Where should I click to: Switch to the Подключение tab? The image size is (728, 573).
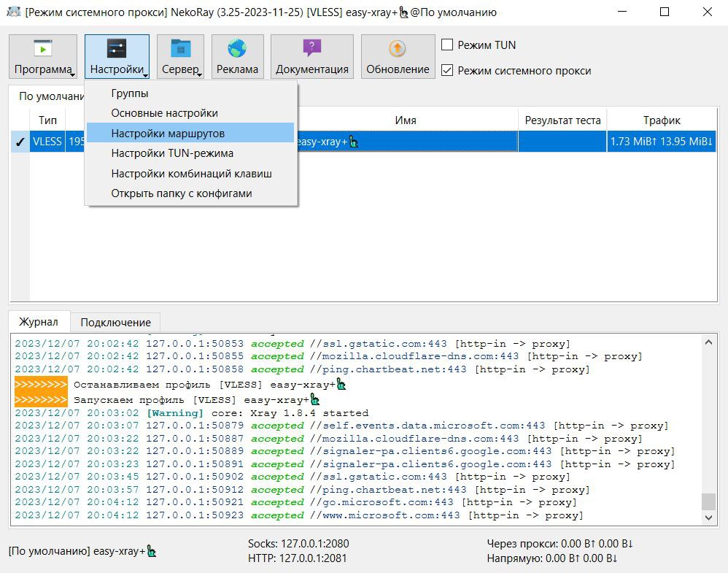coord(115,322)
